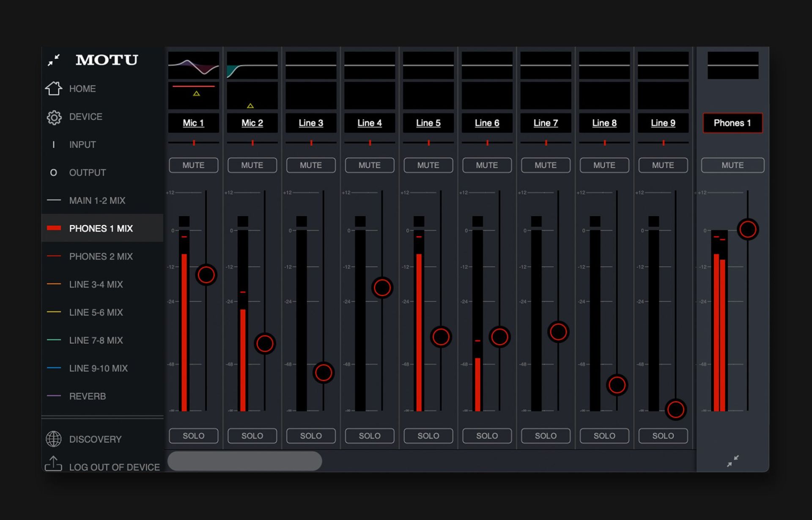Mute the Line 7 channel
812x520 pixels.
coord(546,165)
